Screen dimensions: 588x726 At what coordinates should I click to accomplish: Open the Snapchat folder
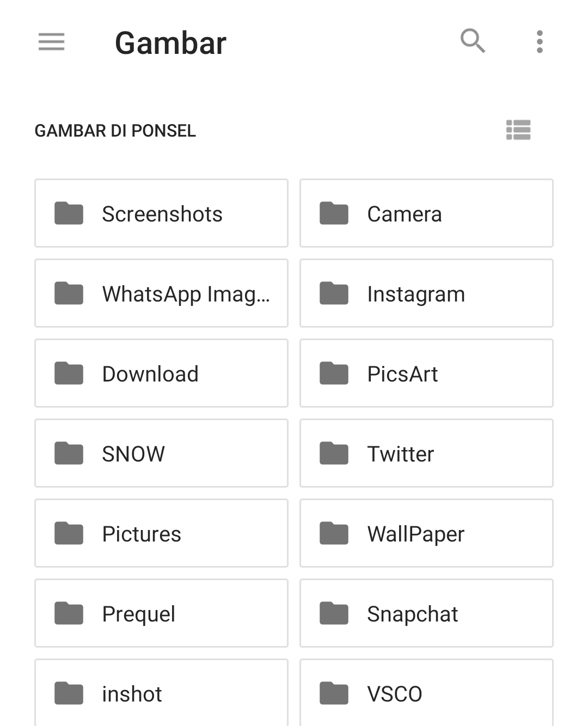pos(426,613)
